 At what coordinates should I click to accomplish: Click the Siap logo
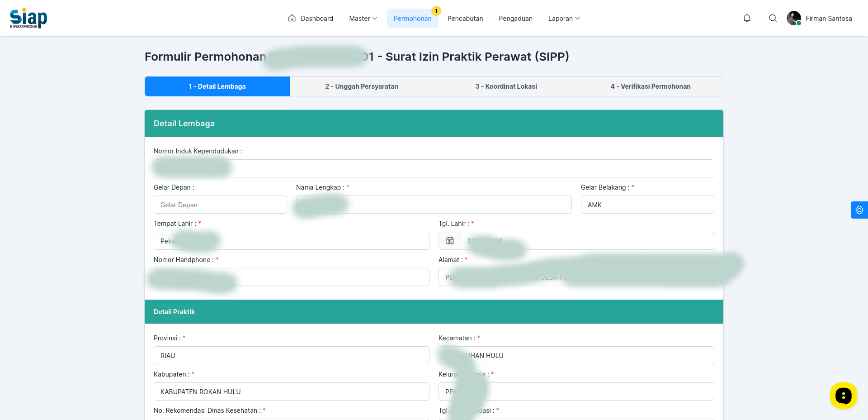click(x=28, y=18)
